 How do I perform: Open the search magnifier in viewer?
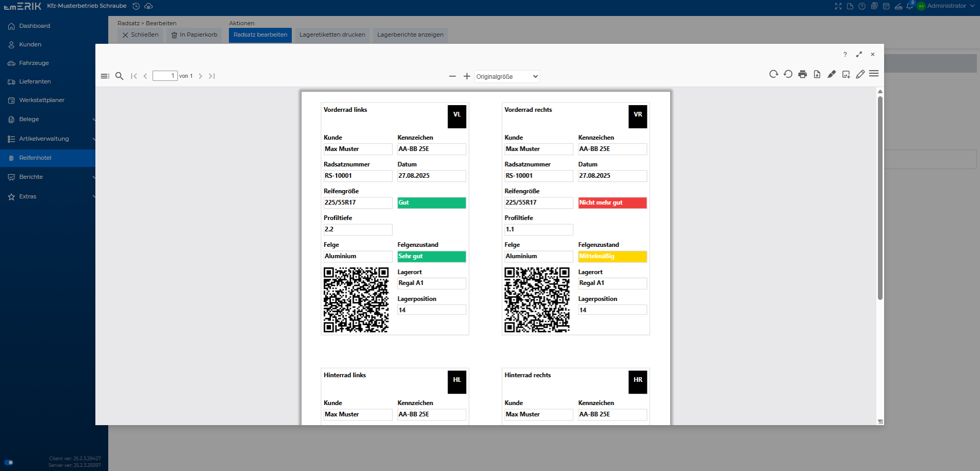[x=119, y=76]
